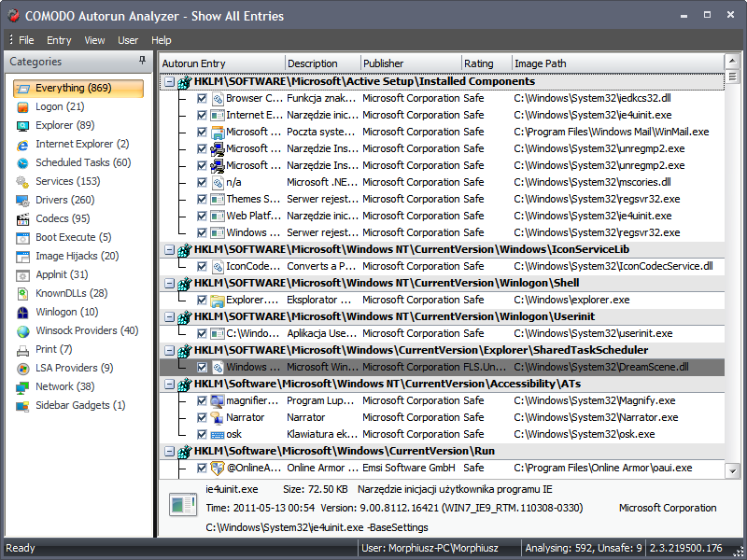Collapse the SharedTaskScheduler registry group

169,351
